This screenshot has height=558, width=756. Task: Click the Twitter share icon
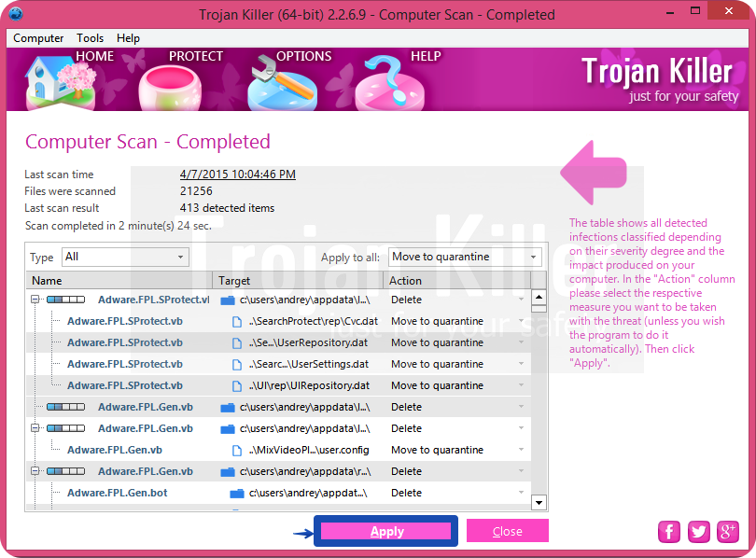698,531
